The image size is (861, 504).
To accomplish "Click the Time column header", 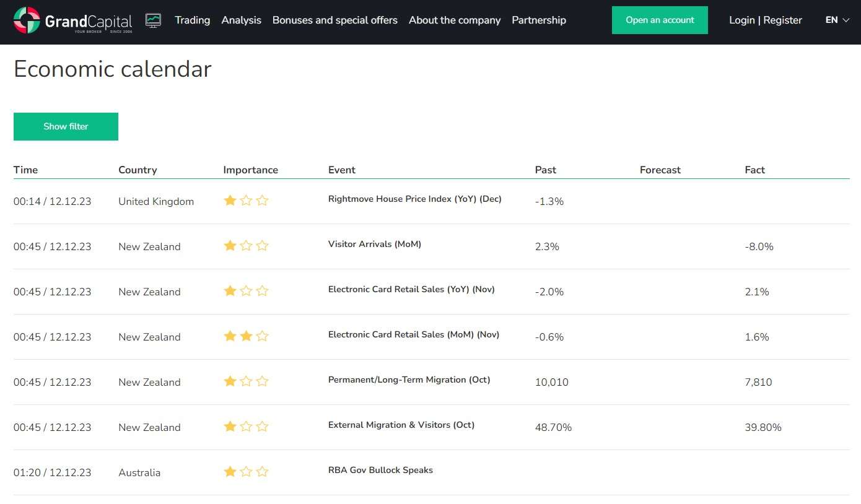I will [25, 170].
